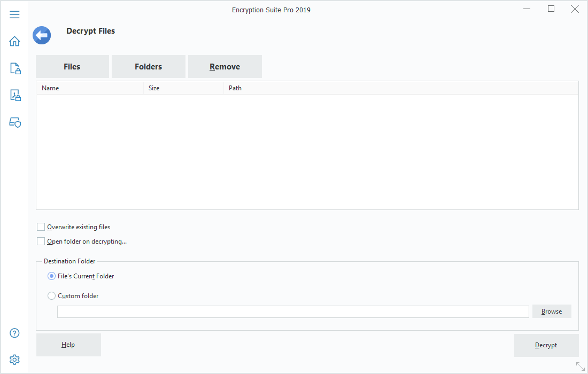Browse for a custom destination folder
This screenshot has width=588, height=374.
click(x=551, y=311)
